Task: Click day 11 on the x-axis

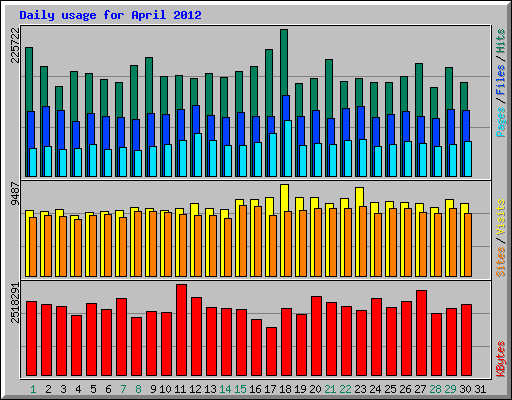Action: point(180,389)
